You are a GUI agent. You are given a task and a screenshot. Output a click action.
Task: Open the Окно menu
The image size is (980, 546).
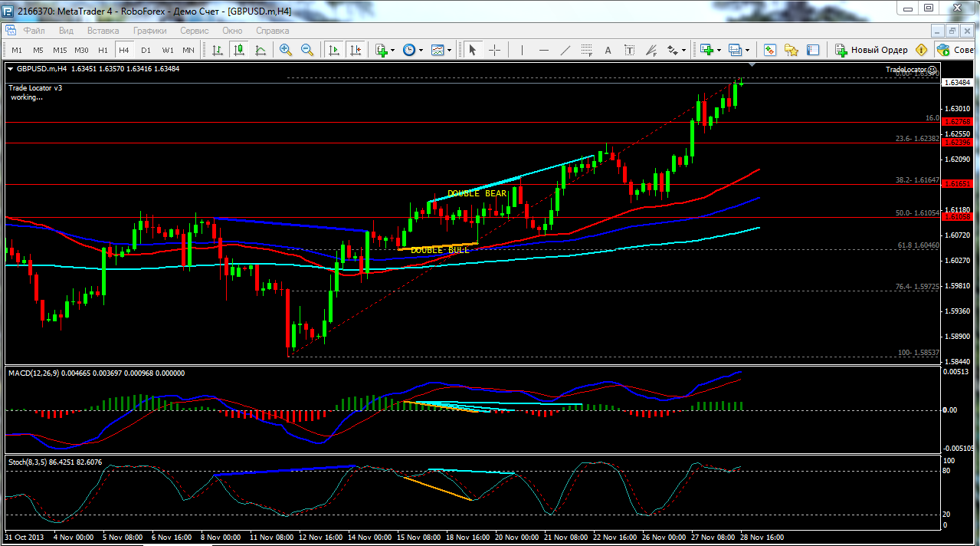pyautogui.click(x=232, y=31)
